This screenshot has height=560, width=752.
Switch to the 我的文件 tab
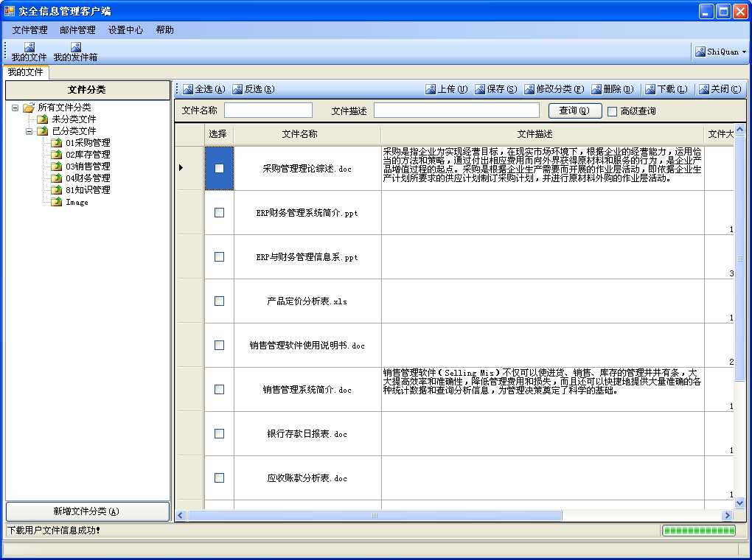pos(25,72)
